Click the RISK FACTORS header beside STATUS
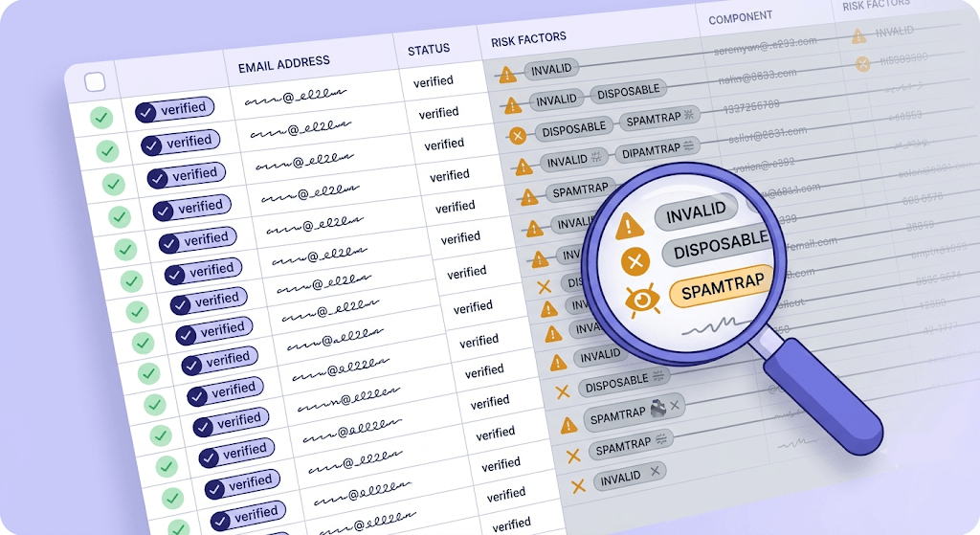 pos(528,39)
